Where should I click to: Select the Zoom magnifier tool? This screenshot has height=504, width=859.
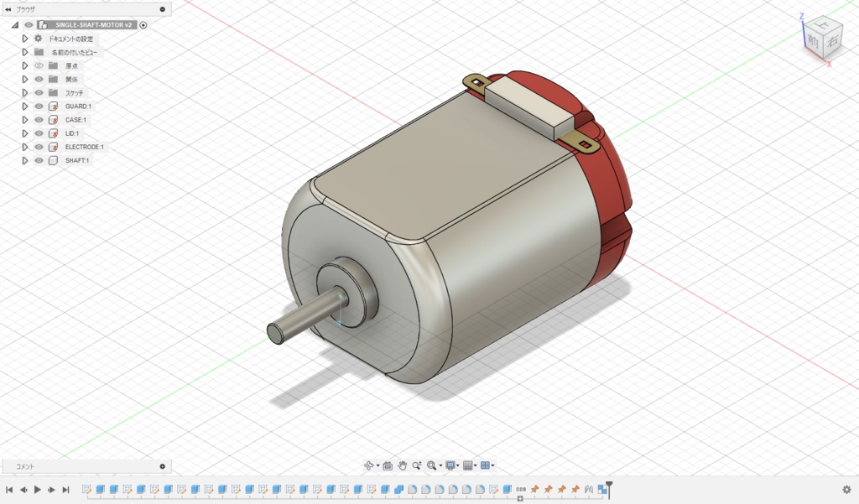417,465
